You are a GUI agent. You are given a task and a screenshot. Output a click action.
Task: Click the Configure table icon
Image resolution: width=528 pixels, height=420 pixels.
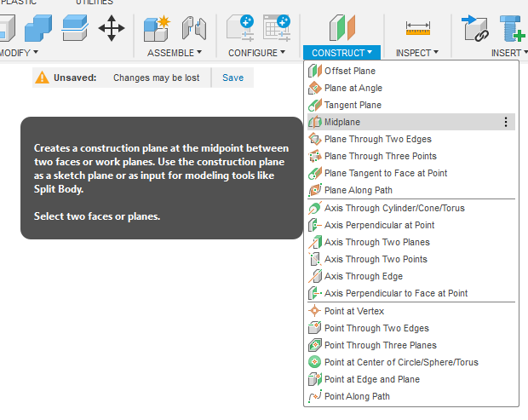click(276, 27)
